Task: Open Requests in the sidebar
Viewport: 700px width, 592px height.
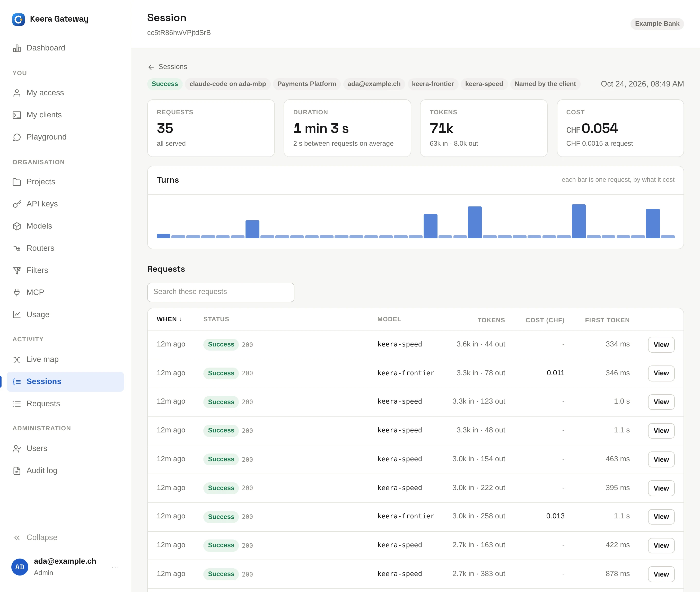Action: click(x=65, y=404)
